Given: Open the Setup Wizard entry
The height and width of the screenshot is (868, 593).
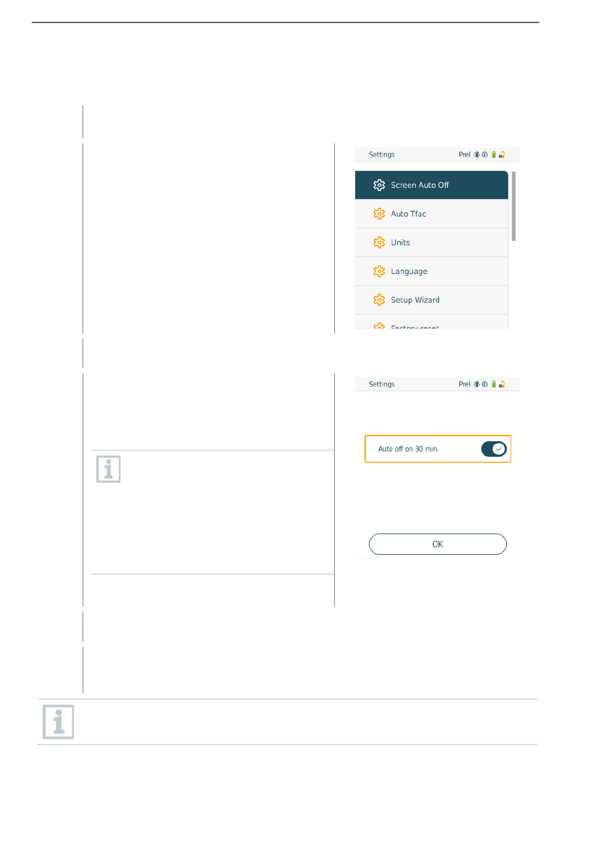Looking at the screenshot, I should pos(431,300).
